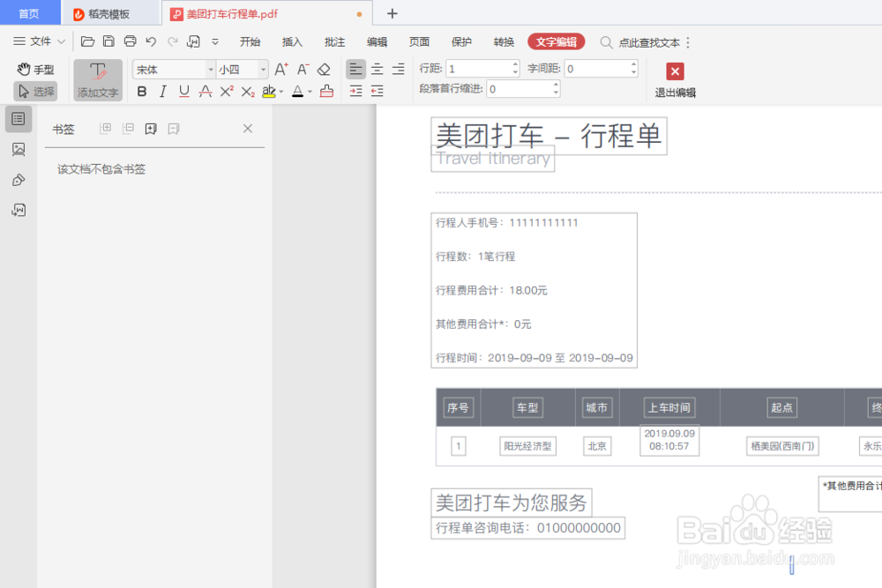Screen dimensions: 882x588
Task: Select the Hand tool (手型)
Action: [35, 70]
